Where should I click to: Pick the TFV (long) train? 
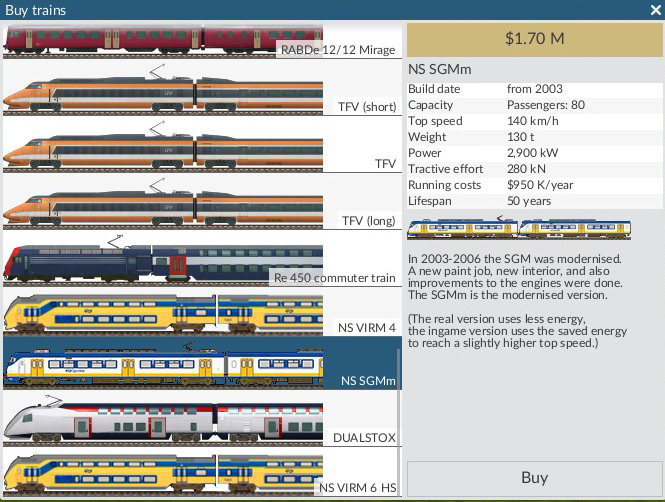[x=202, y=202]
